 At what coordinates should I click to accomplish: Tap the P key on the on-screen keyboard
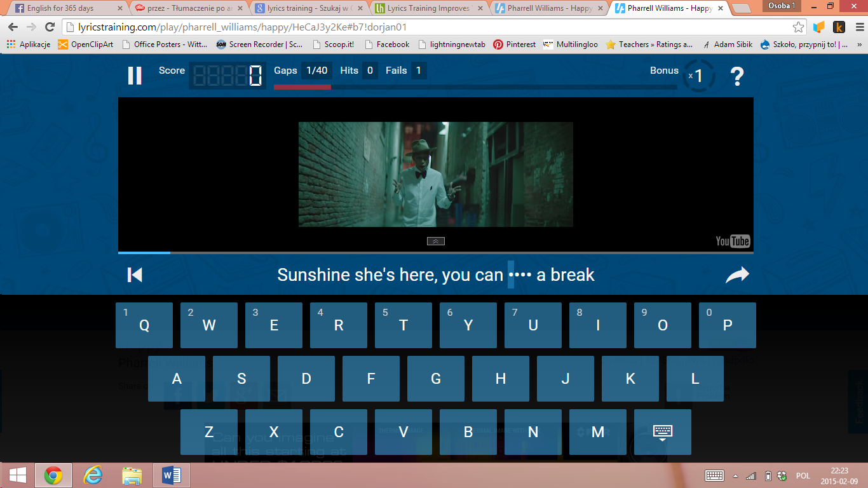coord(728,325)
